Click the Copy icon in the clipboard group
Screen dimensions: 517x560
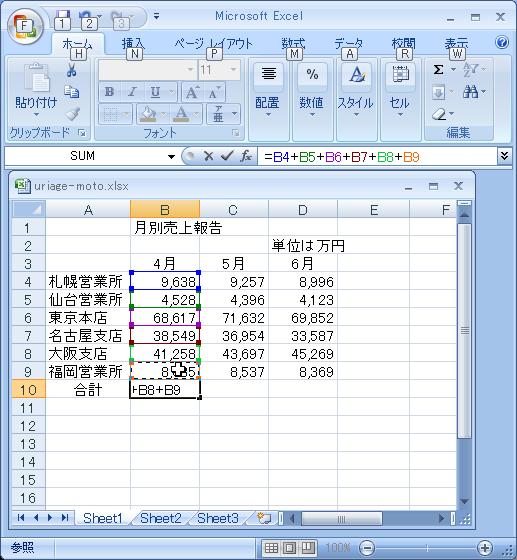pyautogui.click(x=71, y=92)
